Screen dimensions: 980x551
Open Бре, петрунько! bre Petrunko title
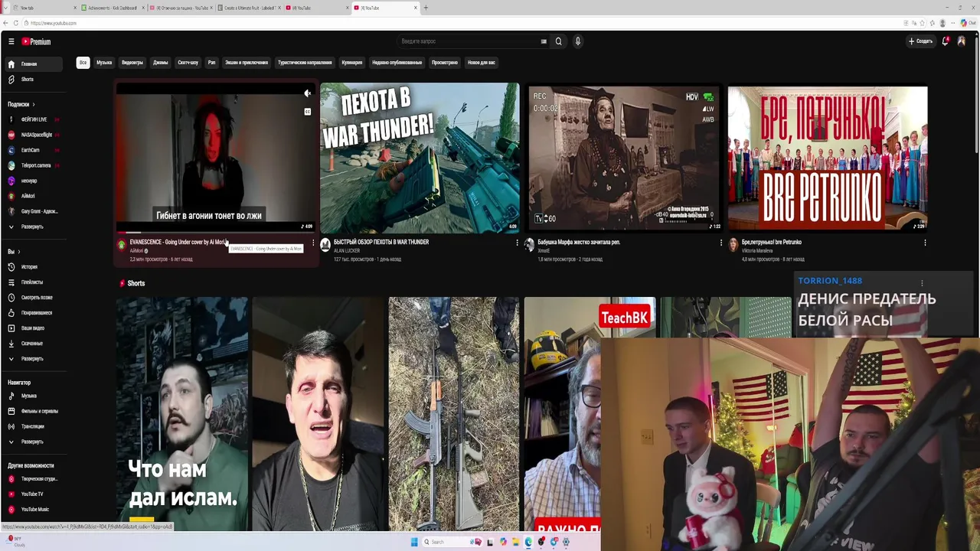pyautogui.click(x=772, y=242)
